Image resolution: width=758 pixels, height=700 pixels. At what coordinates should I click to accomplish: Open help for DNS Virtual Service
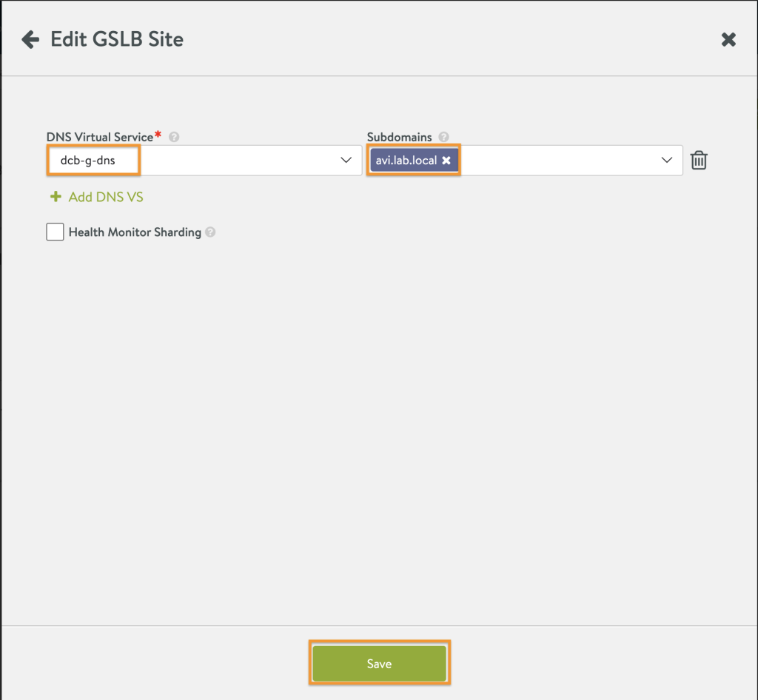174,137
